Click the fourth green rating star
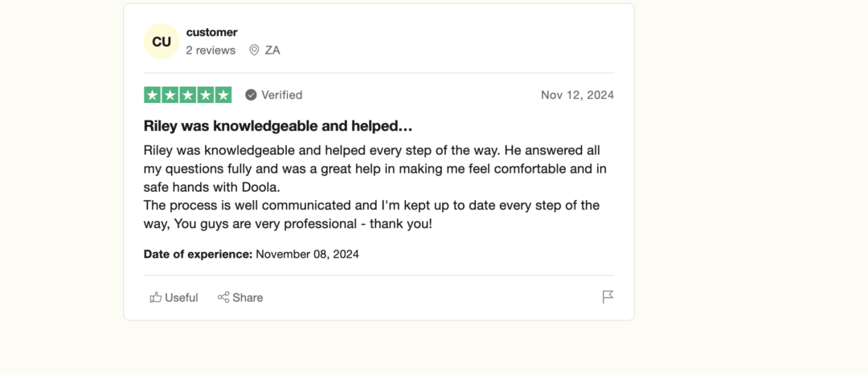868x375 pixels. pyautogui.click(x=206, y=95)
